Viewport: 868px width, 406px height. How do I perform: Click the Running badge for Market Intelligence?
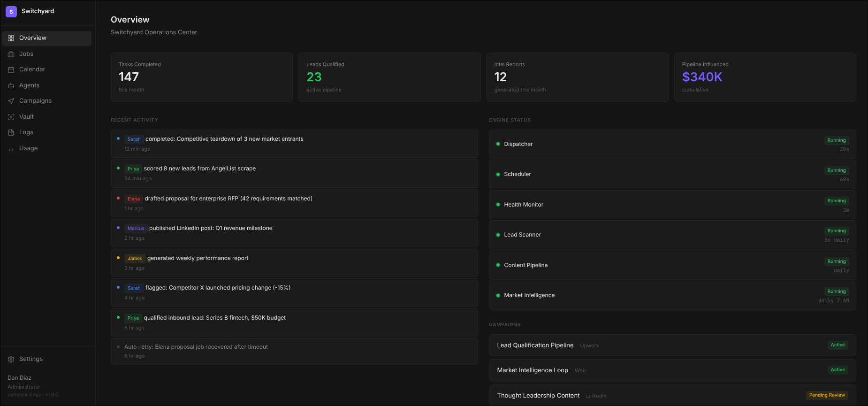click(837, 291)
